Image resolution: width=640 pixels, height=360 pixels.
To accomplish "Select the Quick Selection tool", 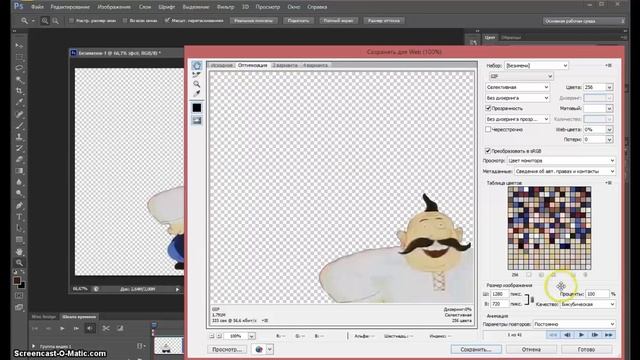I will point(19,80).
